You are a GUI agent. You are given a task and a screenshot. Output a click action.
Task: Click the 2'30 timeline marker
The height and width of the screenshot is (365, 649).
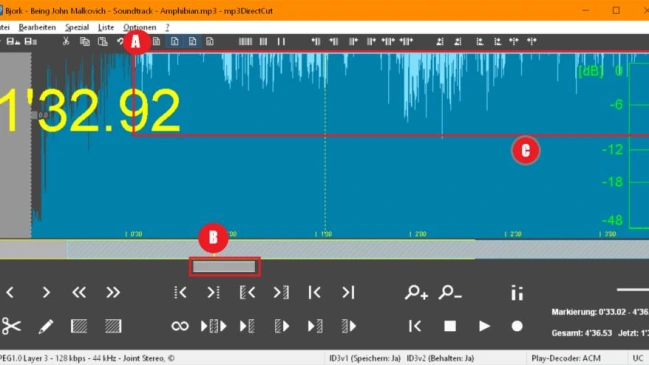coord(513,234)
